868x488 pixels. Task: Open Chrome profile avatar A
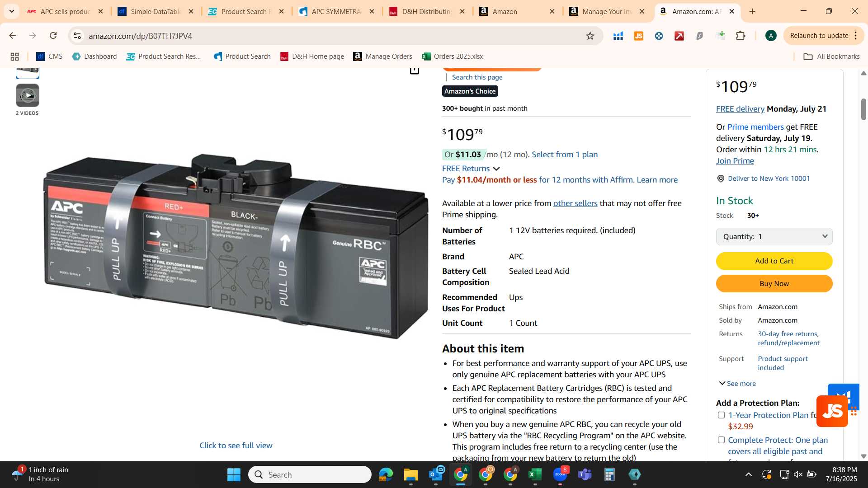tap(771, 36)
